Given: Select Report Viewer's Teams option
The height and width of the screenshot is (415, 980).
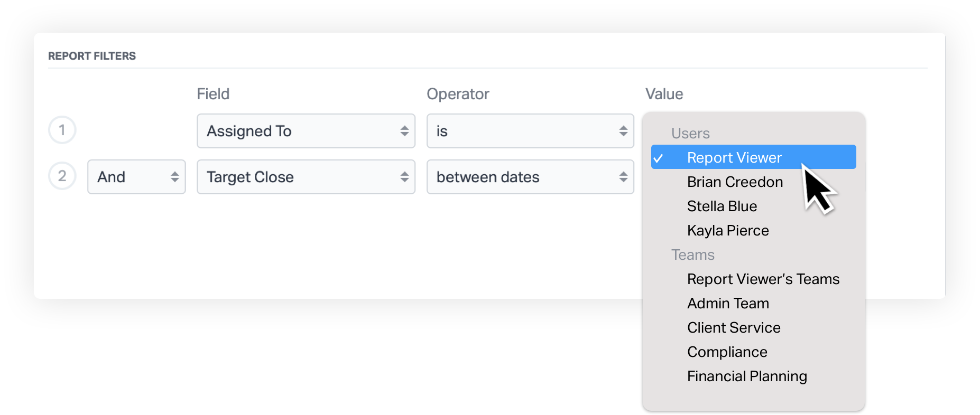Looking at the screenshot, I should 763,279.
